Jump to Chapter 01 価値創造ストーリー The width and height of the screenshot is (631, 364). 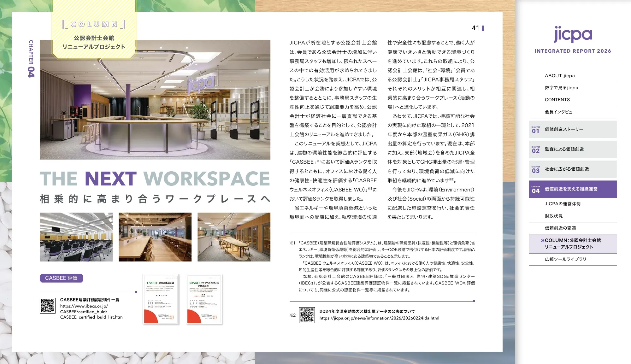[x=573, y=129]
